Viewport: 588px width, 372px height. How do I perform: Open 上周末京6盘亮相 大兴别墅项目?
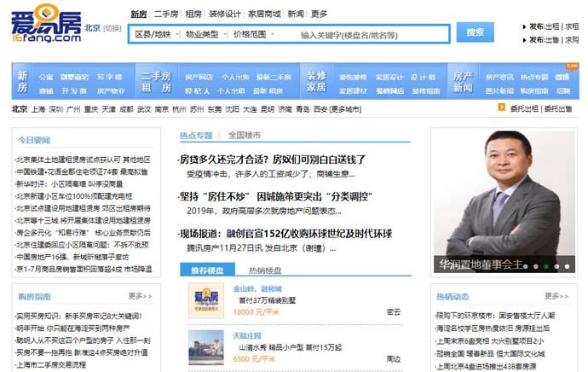coord(489,340)
